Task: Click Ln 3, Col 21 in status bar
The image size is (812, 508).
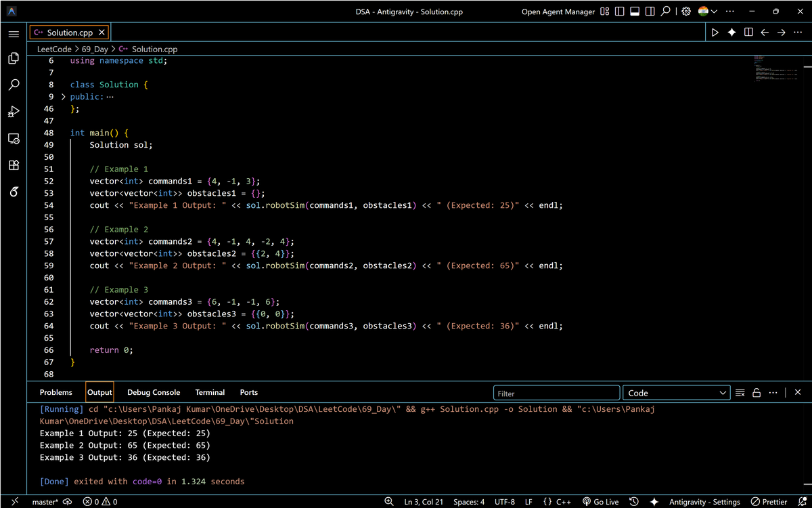Action: 424,502
